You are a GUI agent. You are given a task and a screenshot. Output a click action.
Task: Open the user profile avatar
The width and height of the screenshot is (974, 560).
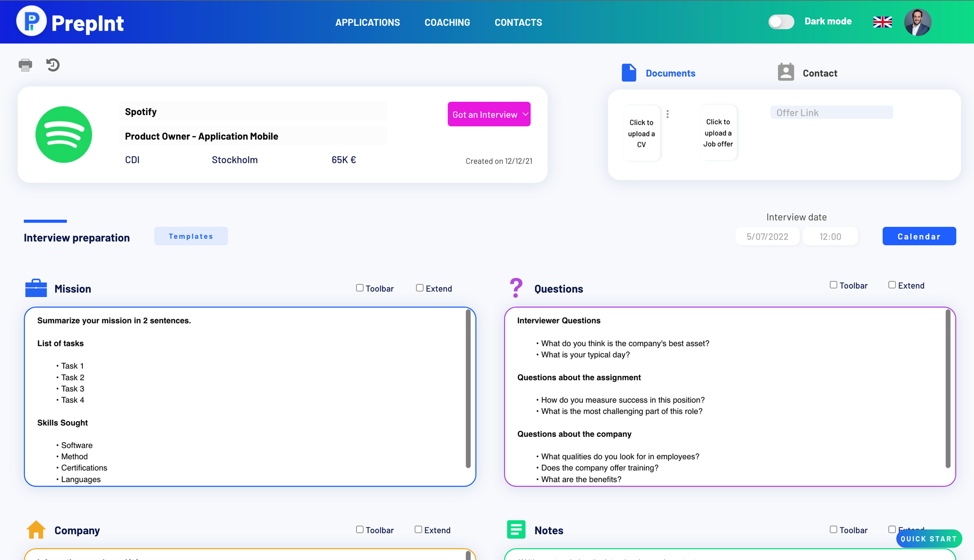pyautogui.click(x=918, y=22)
